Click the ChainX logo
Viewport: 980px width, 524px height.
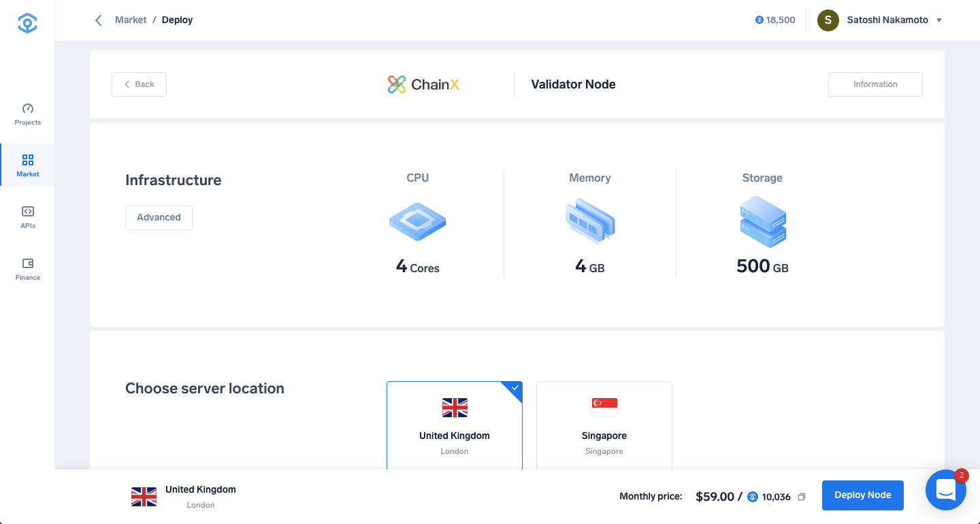(x=424, y=84)
